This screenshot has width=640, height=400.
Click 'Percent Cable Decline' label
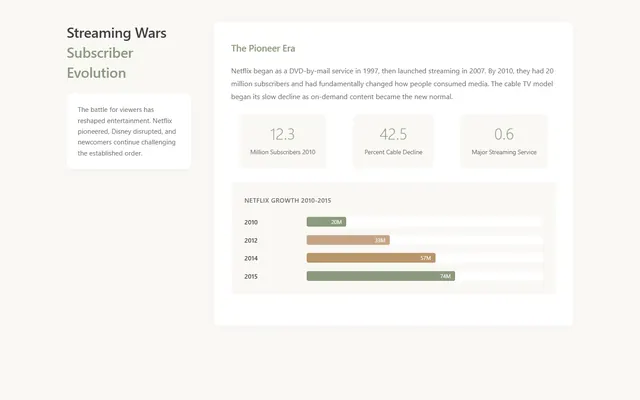click(x=393, y=152)
